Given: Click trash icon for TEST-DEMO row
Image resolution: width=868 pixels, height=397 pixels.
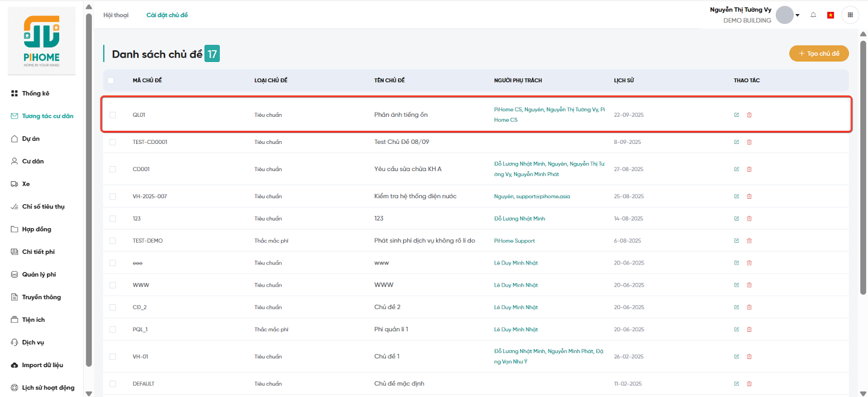Looking at the screenshot, I should (x=749, y=241).
